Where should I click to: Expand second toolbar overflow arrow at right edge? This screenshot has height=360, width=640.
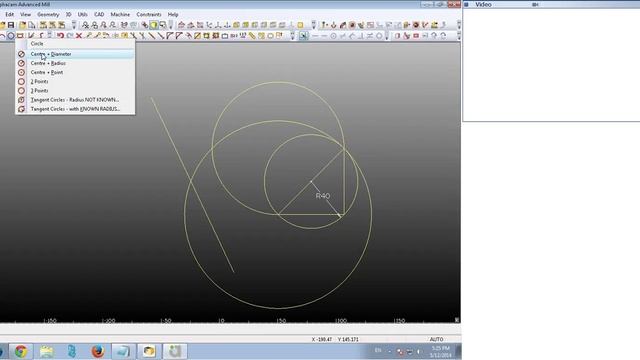[x=459, y=36]
